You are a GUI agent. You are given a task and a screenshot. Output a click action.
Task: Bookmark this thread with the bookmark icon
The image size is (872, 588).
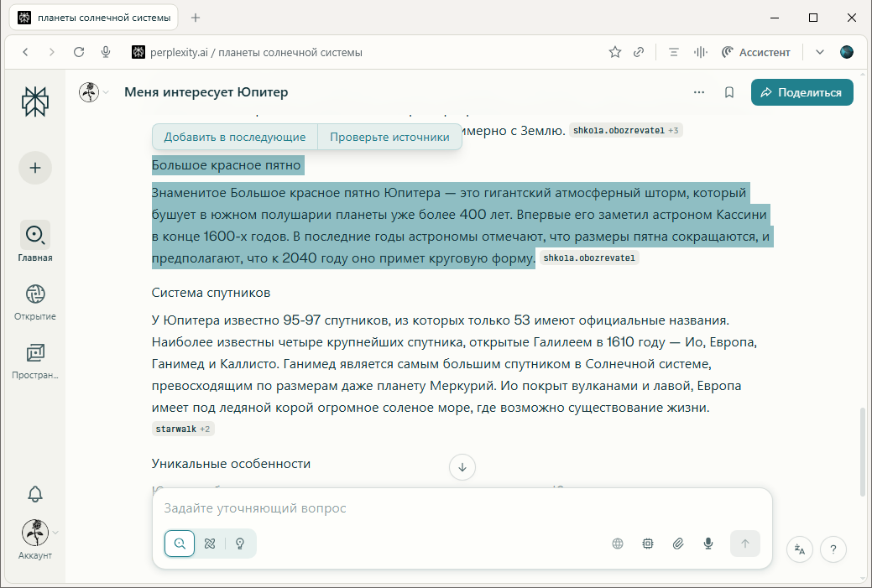pyautogui.click(x=729, y=92)
